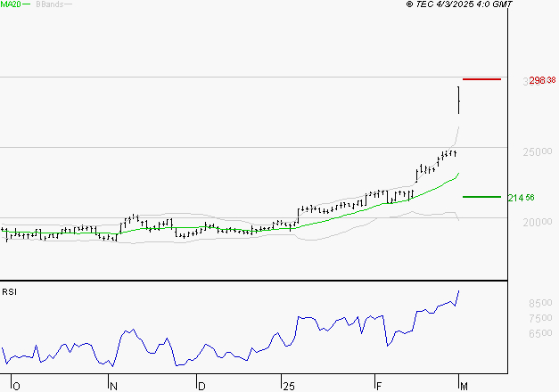559x392 pixels.
Task: Click the BBands legend label
Action: click(50, 4)
